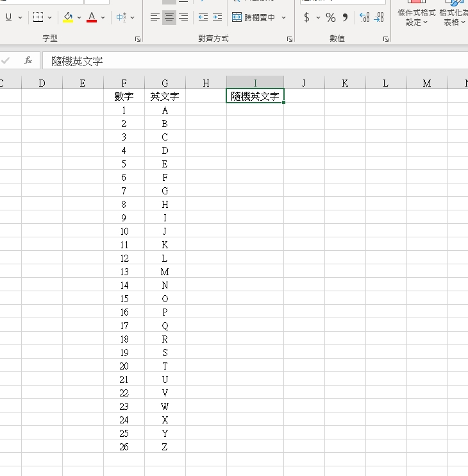Viewport: 468px width, 476px height.
Task: Select cell containing letter E
Action: (x=165, y=164)
